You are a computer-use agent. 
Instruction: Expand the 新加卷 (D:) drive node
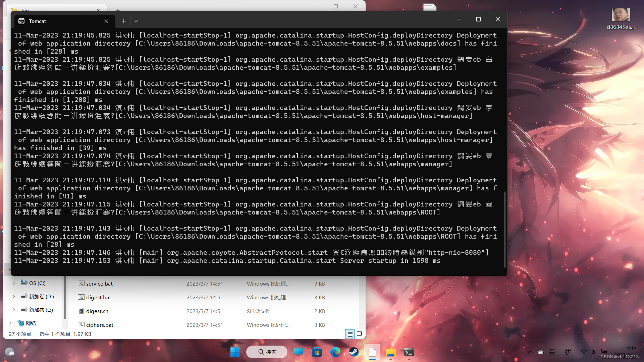tap(14, 296)
